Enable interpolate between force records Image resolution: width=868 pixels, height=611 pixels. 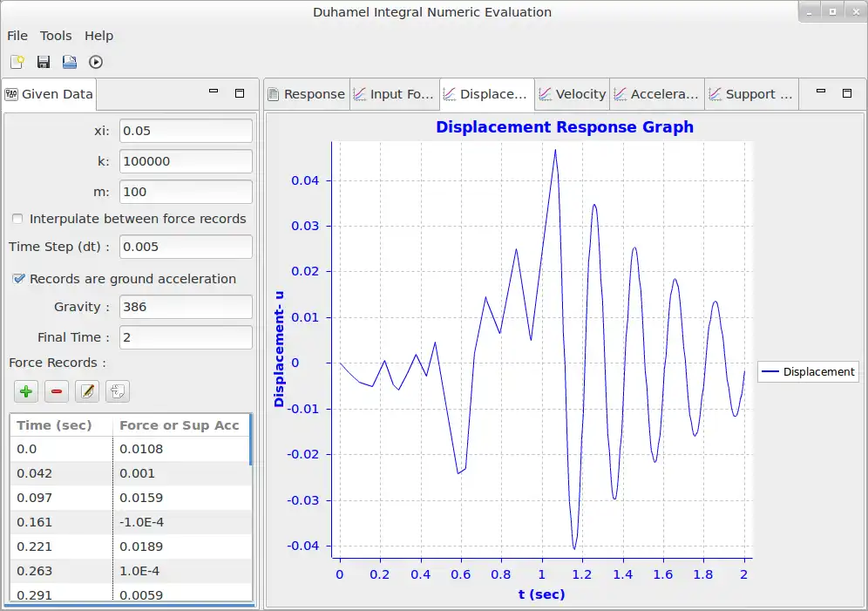point(18,219)
